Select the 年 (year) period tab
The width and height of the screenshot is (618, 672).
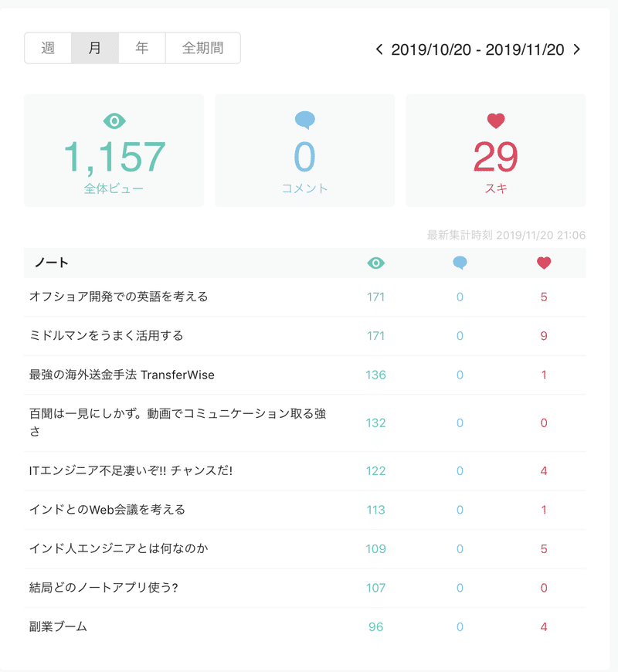141,48
